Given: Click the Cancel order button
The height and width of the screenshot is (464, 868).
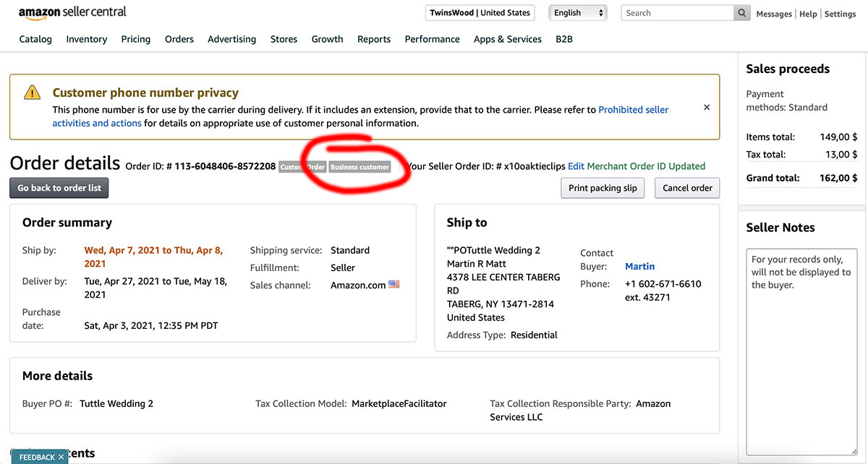Looking at the screenshot, I should click(x=688, y=188).
